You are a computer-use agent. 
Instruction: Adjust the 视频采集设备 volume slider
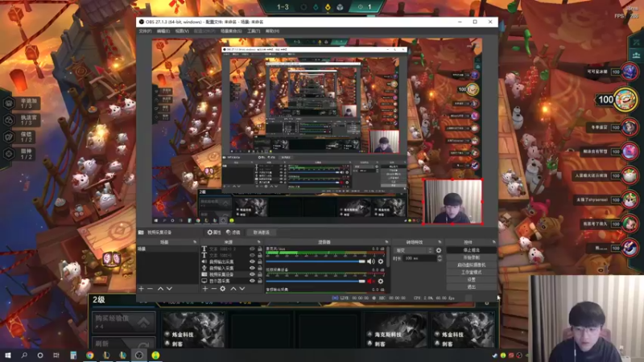316,281
